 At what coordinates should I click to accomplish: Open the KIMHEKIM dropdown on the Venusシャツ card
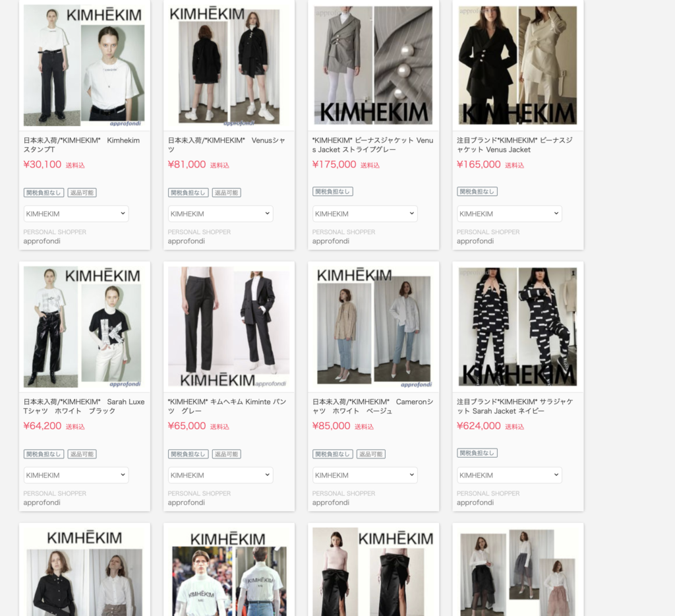pos(220,214)
